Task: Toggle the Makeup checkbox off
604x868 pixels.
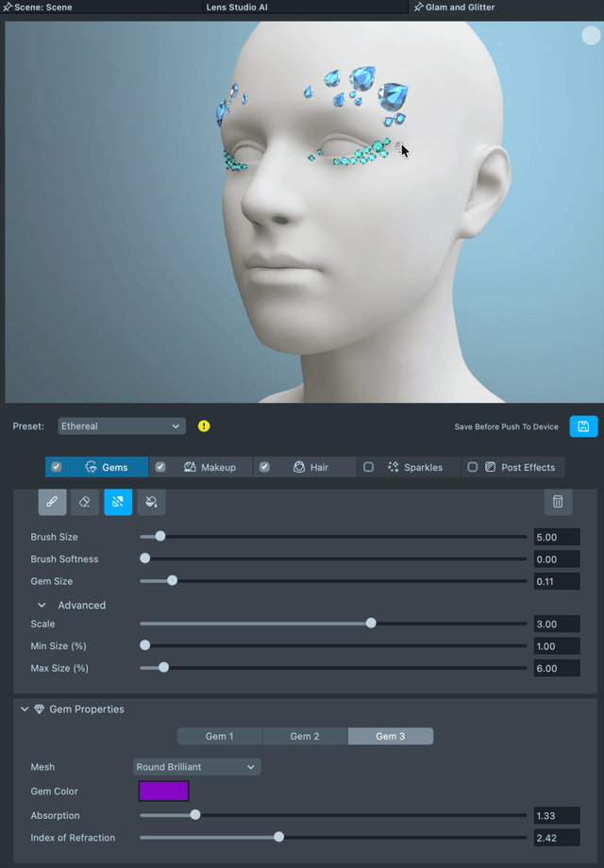Action: (160, 467)
